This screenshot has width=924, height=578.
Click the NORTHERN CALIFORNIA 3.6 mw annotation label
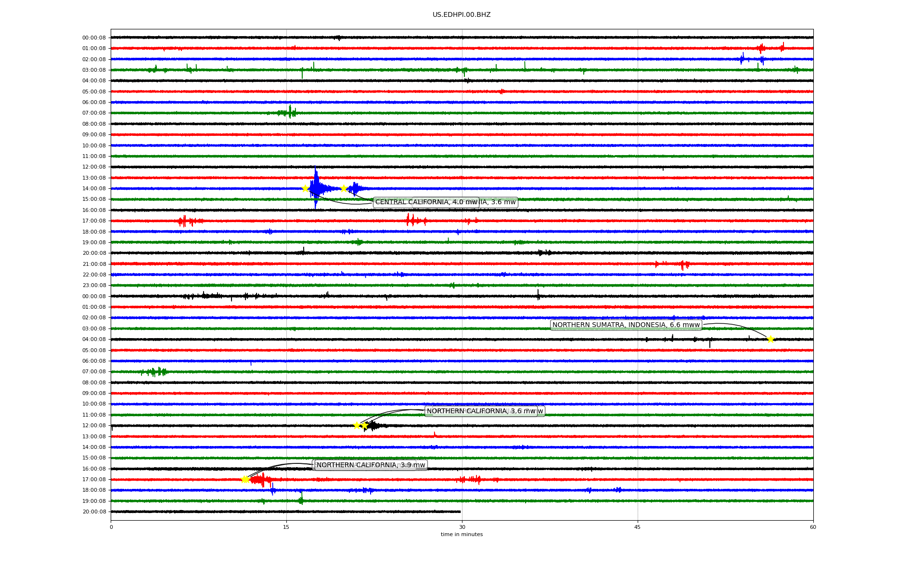point(481,411)
